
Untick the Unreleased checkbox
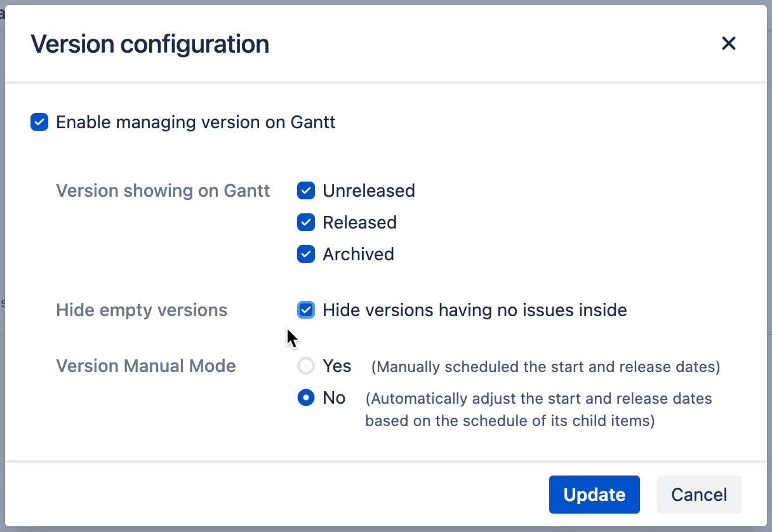(306, 190)
